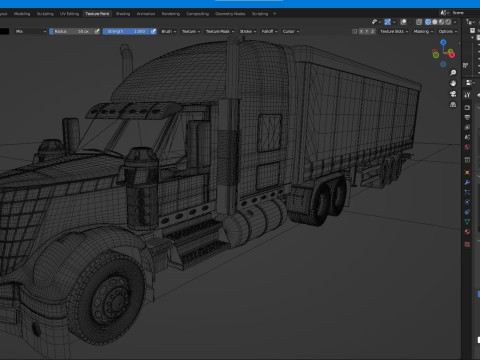Open the Particles properties tab
480x360 pixels.
tap(467, 192)
